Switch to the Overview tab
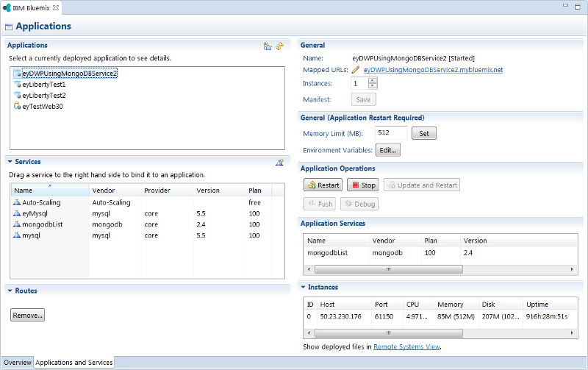588x370 pixels. (18, 363)
